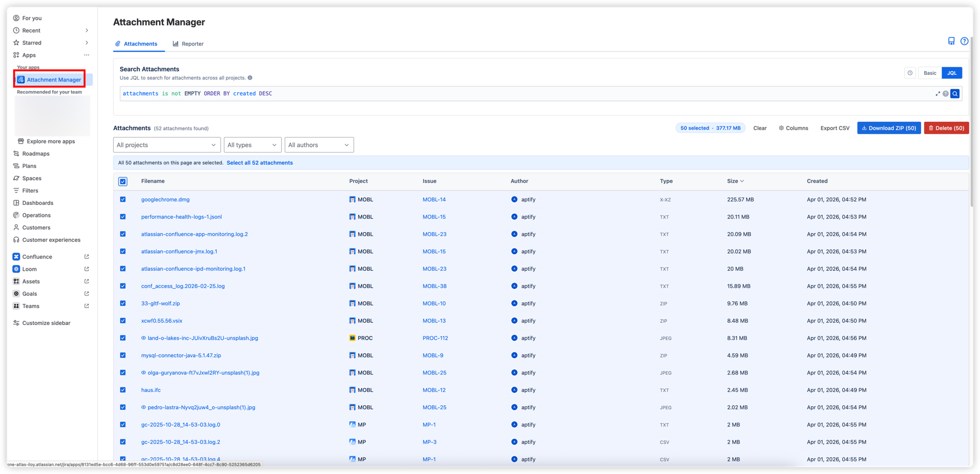Sort by Size using the column arrow

[742, 181]
